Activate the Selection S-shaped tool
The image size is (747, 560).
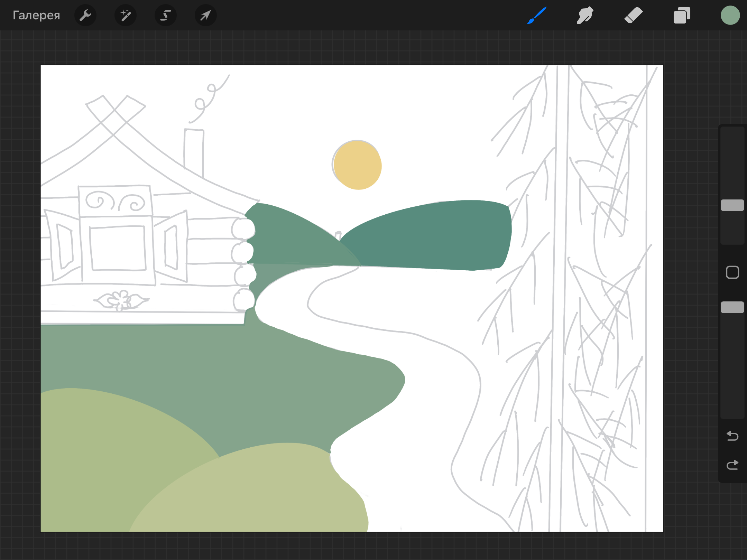(166, 15)
